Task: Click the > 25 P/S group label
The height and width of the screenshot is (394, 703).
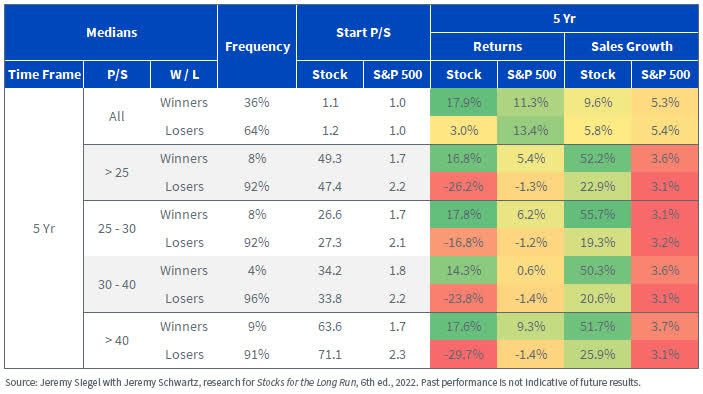Action: [x=117, y=173]
